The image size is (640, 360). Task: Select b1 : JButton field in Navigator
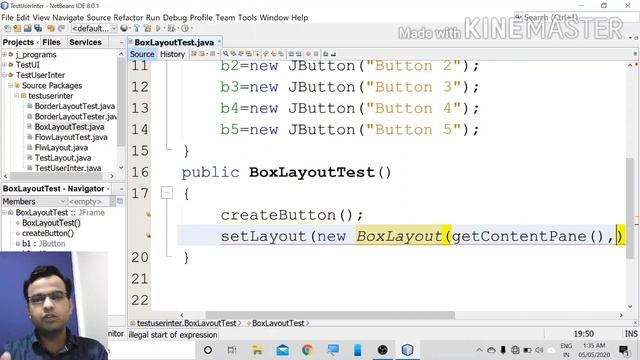coord(43,243)
